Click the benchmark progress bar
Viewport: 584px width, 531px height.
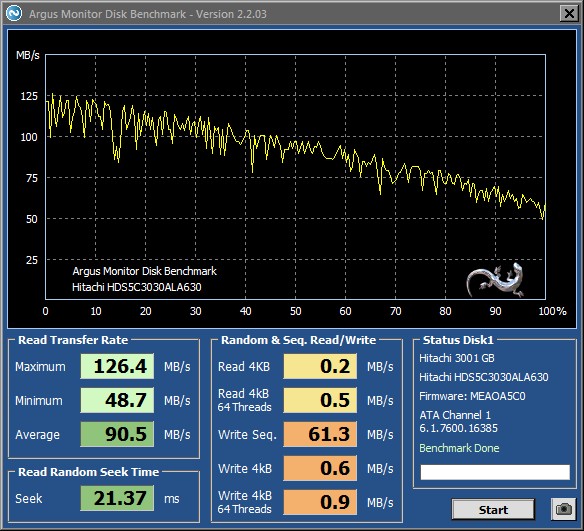495,472
